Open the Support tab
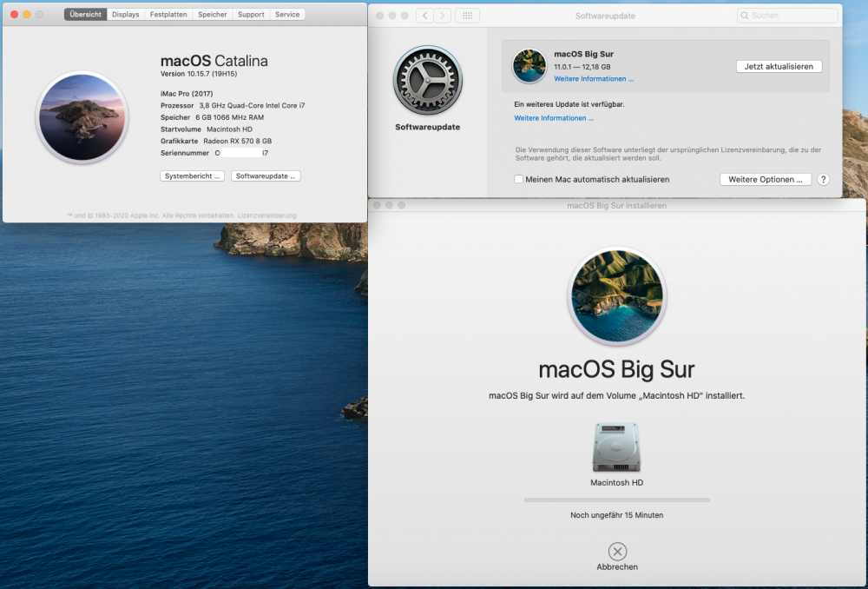Image resolution: width=868 pixels, height=589 pixels. point(251,15)
